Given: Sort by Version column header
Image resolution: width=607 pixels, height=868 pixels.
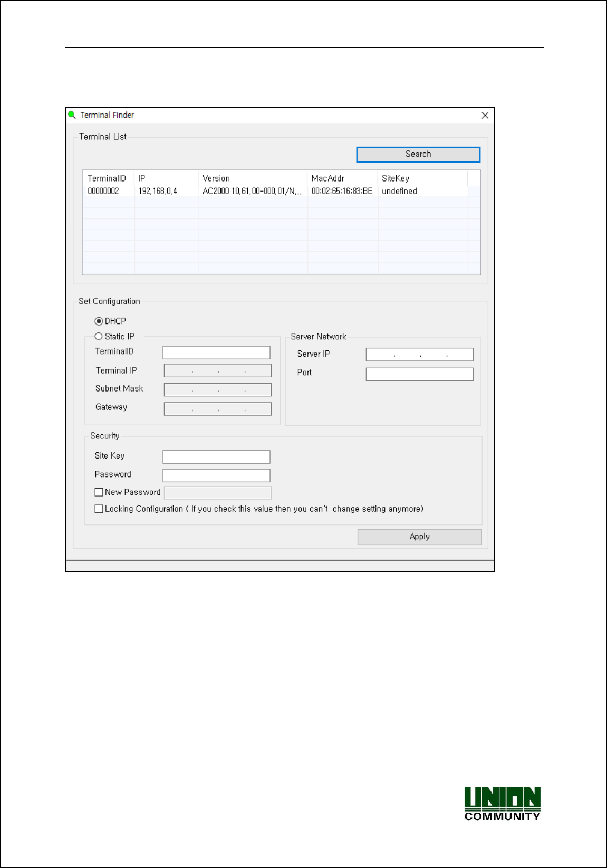Looking at the screenshot, I should point(253,178).
